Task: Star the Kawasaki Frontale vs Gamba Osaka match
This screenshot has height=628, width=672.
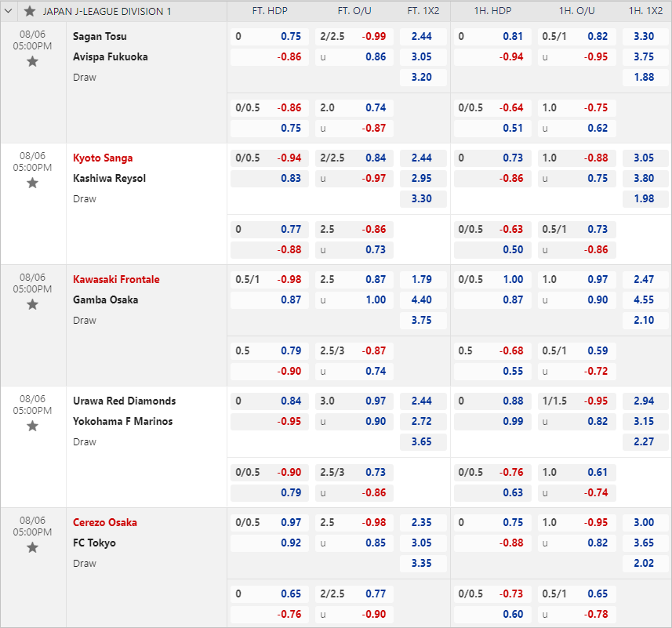Action: (x=33, y=304)
